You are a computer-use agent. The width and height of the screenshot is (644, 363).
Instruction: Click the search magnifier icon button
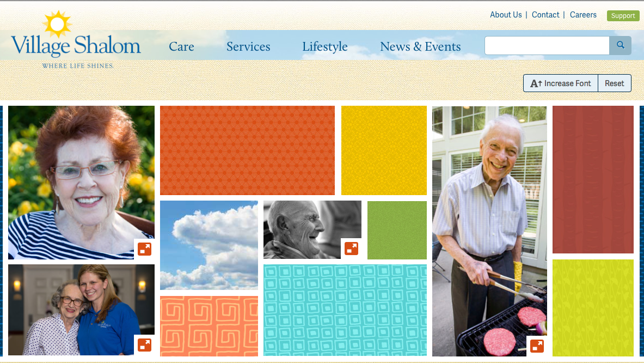click(x=620, y=45)
